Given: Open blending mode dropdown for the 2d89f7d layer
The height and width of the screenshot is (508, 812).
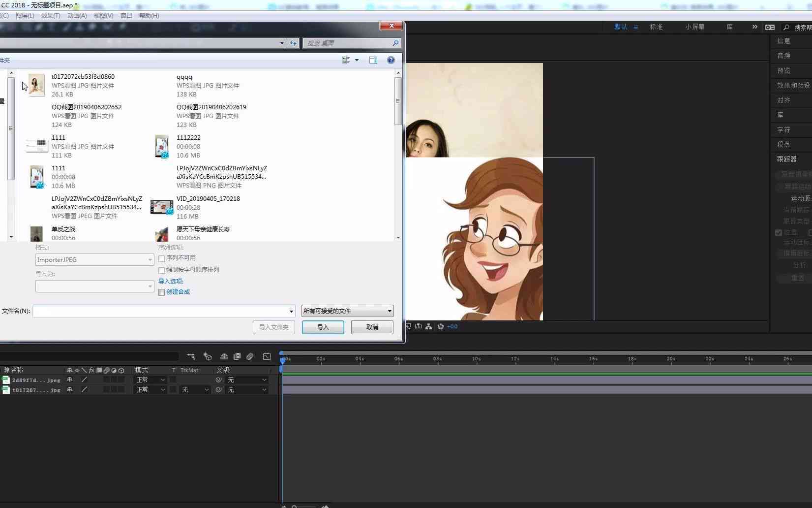Looking at the screenshot, I should pyautogui.click(x=150, y=380).
